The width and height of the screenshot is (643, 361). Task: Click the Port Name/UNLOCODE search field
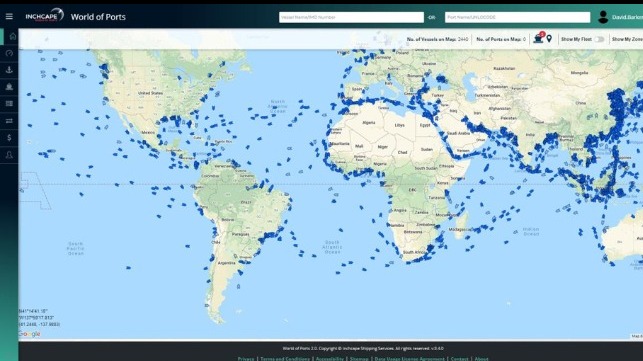point(518,17)
